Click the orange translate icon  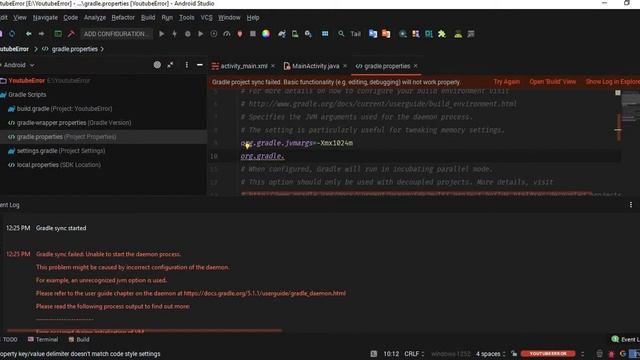pyautogui.click(x=386, y=34)
